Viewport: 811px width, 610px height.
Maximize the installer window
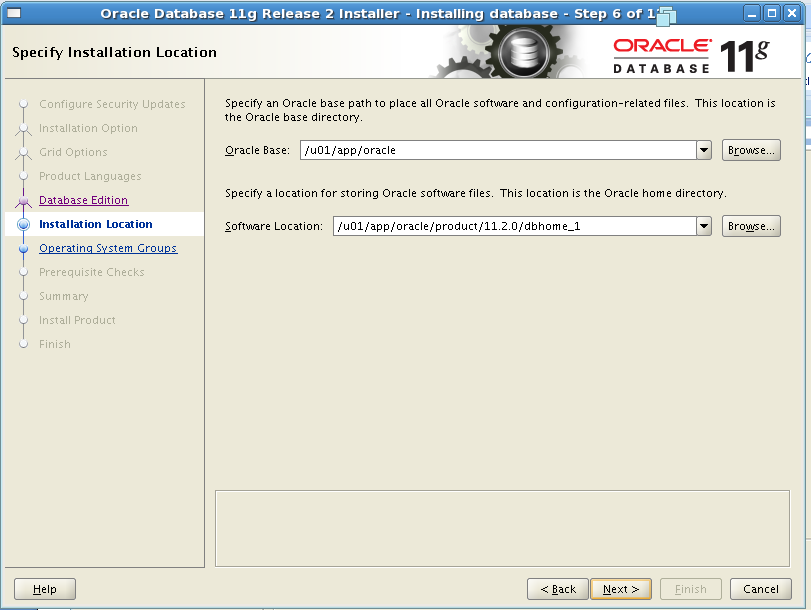pos(772,13)
